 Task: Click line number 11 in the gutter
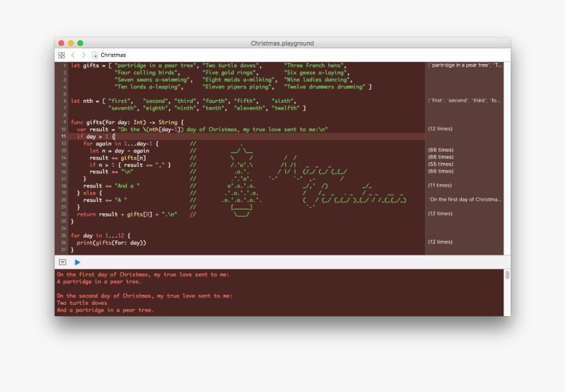pos(64,136)
